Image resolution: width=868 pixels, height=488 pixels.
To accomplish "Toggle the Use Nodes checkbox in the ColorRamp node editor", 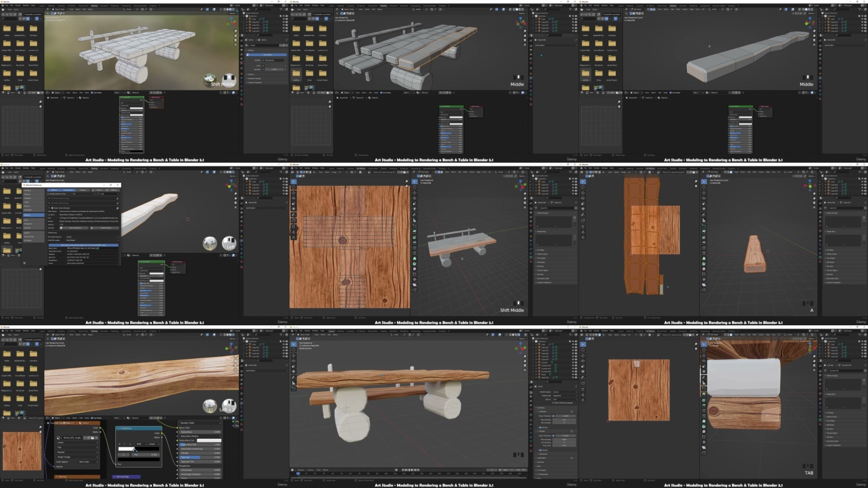I will [x=92, y=418].
